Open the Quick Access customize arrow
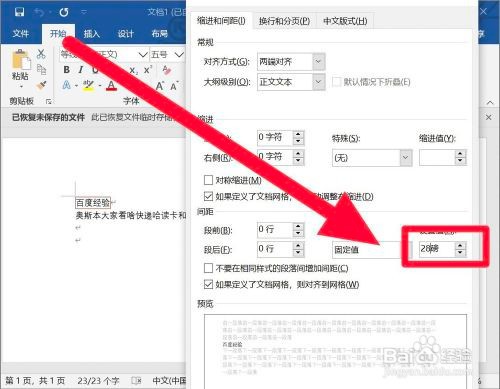Viewport: 500px width, 389px height. pos(84,13)
